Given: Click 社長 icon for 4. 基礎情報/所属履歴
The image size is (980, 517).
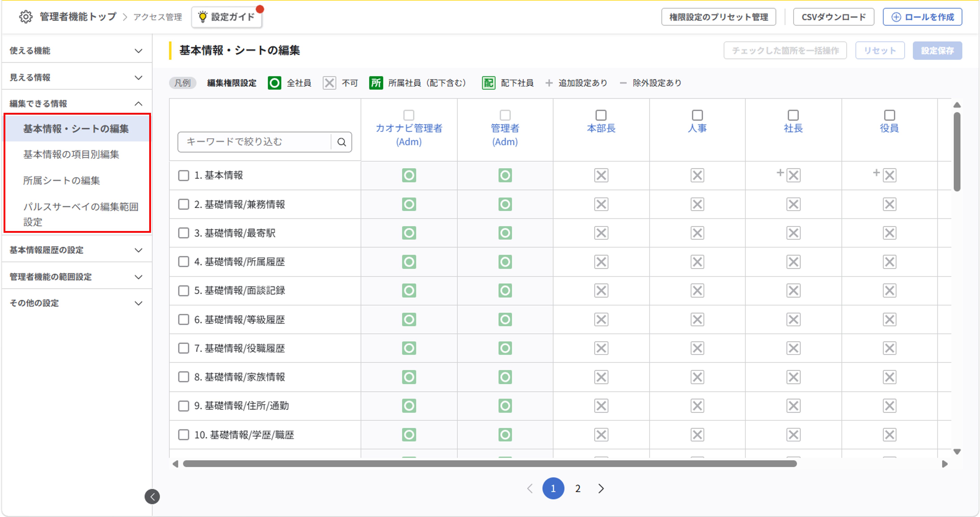Looking at the screenshot, I should (793, 262).
